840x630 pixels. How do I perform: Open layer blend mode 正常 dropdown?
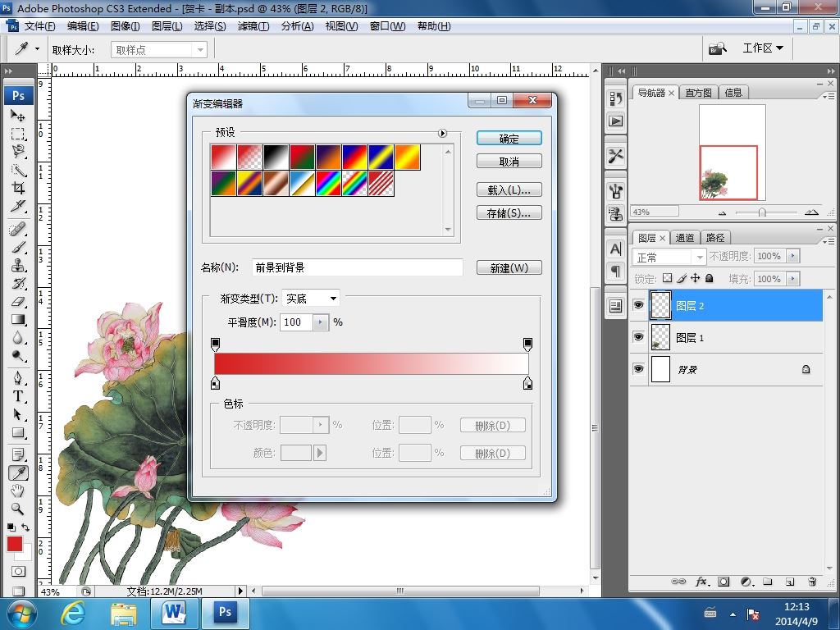pyautogui.click(x=669, y=257)
